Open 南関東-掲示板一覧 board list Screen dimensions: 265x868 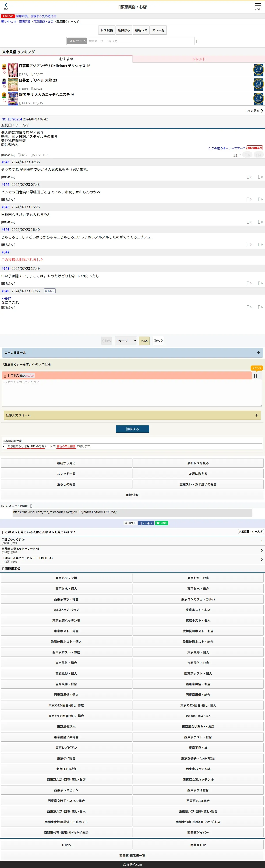coord(132,856)
